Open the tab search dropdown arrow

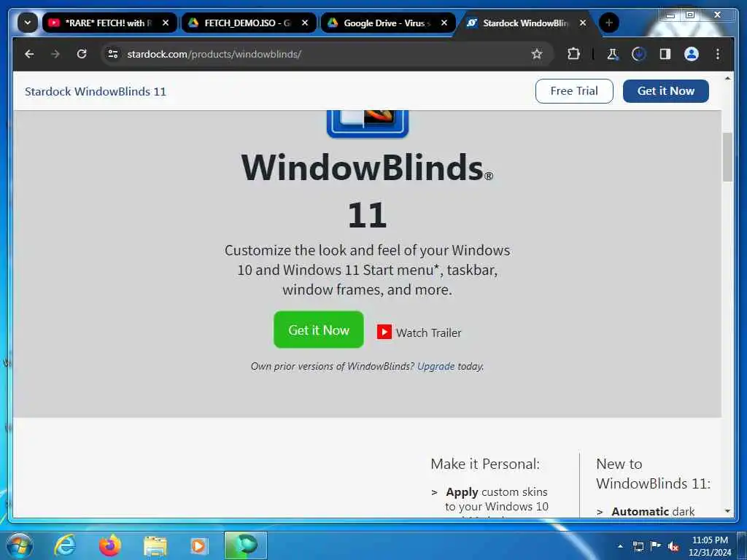(27, 23)
